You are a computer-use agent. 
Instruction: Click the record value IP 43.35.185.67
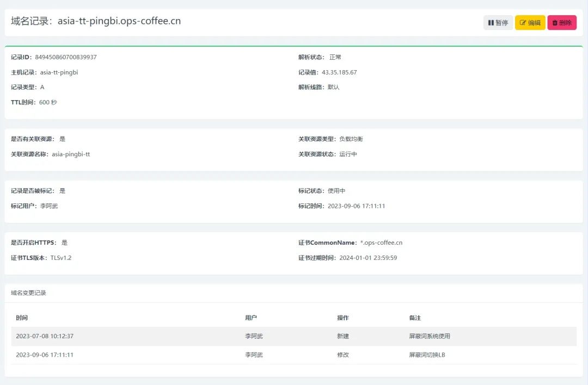[339, 72]
